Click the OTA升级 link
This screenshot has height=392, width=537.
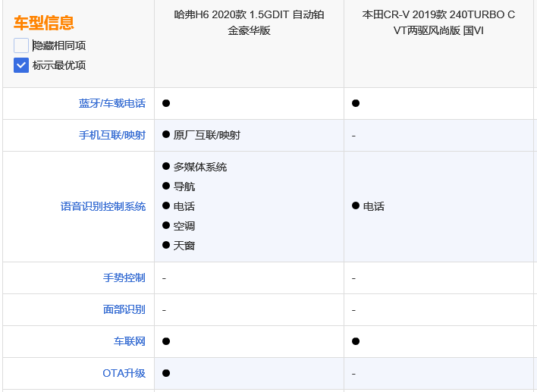click(x=124, y=373)
